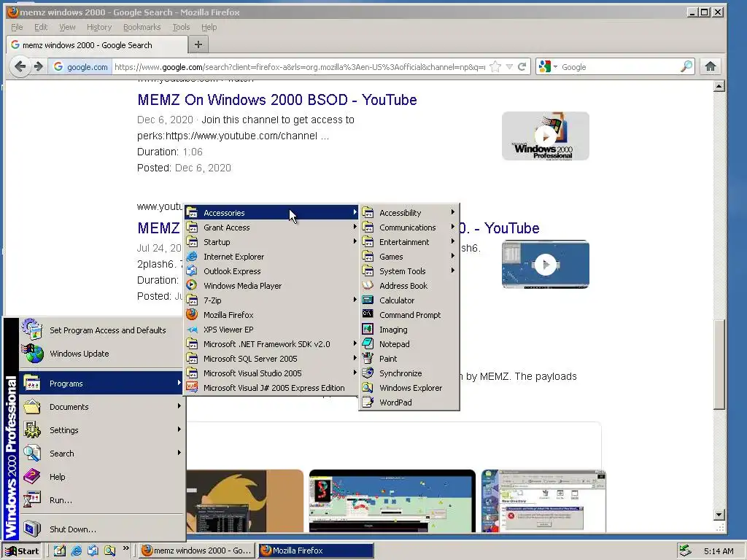The height and width of the screenshot is (560, 747).
Task: Open search engine dropdown in search box
Action: coord(555,66)
